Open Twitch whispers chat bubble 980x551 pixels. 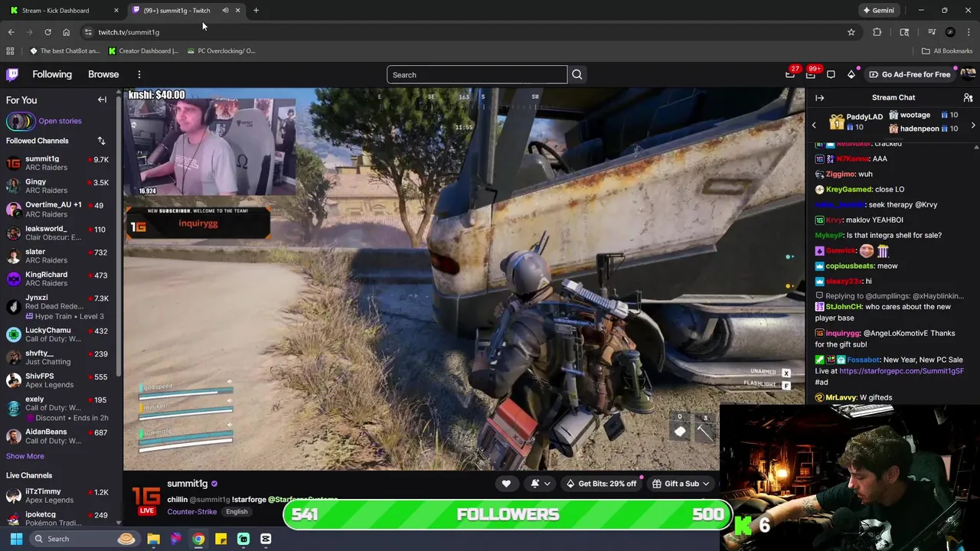(x=831, y=74)
